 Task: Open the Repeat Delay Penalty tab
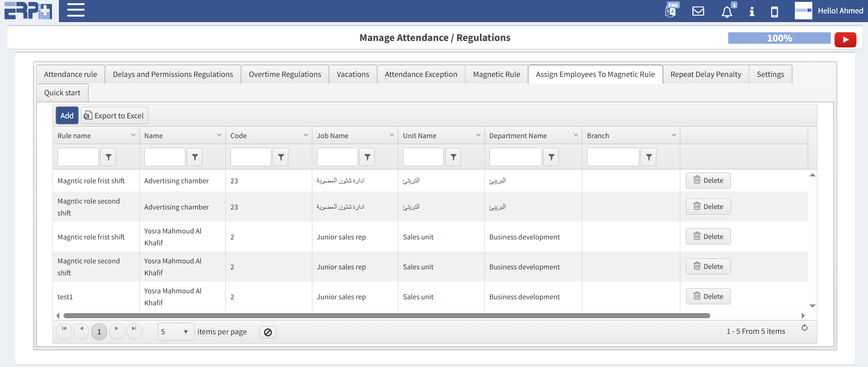click(705, 74)
